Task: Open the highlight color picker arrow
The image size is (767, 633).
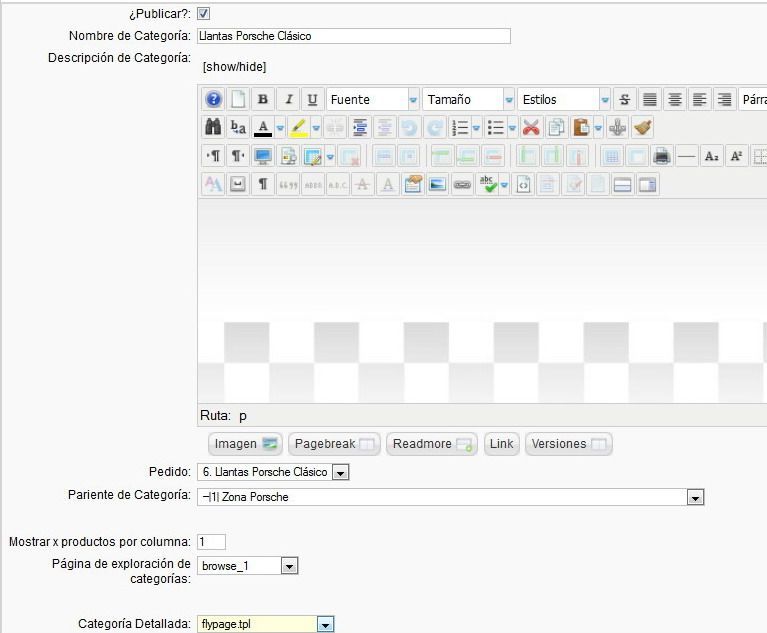Action: pos(316,128)
